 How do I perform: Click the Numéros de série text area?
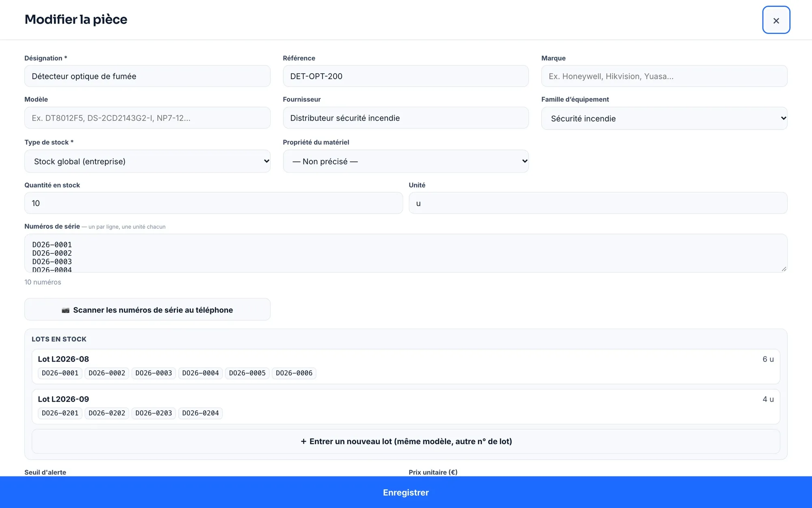pos(406,253)
